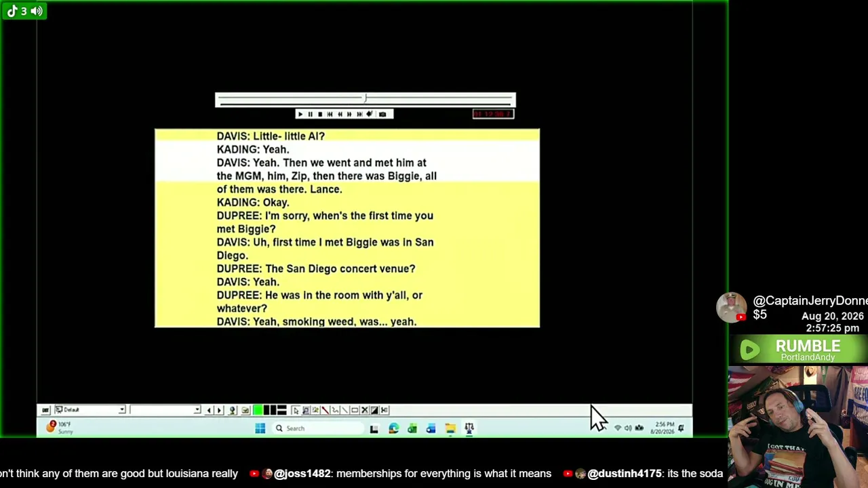Skip to next clip in playback bar
The image size is (868, 488).
[x=359, y=114]
